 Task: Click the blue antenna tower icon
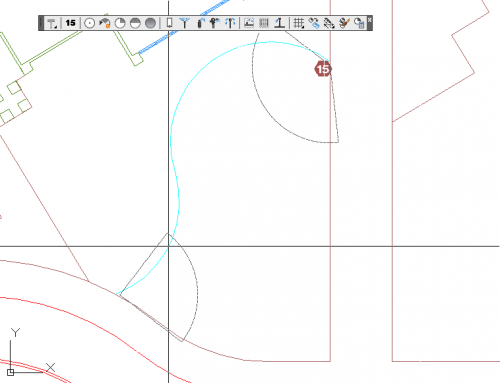(x=184, y=23)
